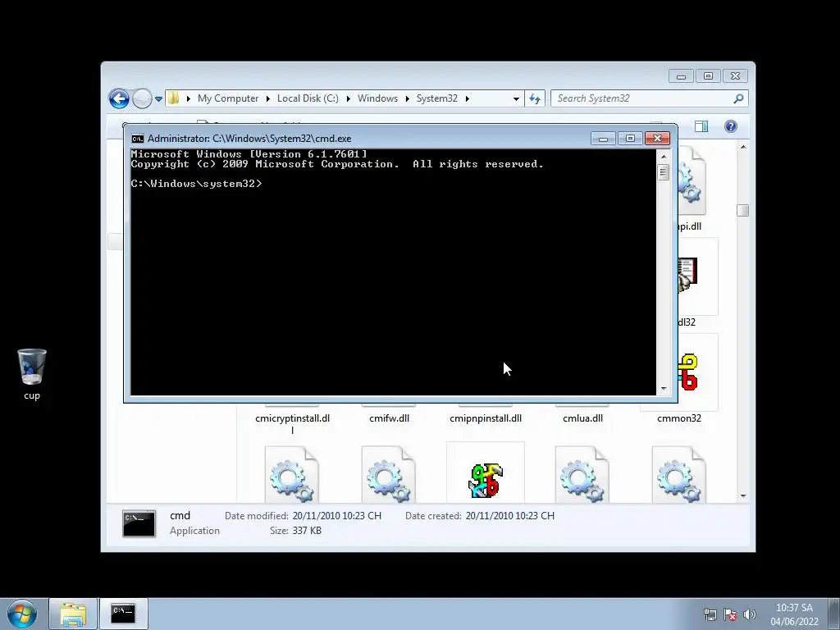
Task: Click the cmd console scrollbar thumb
Action: pyautogui.click(x=663, y=172)
